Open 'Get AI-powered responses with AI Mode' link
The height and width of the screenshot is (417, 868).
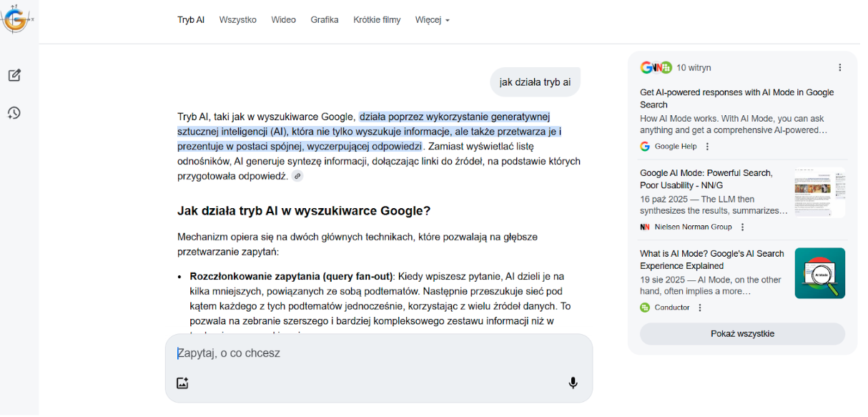point(736,98)
